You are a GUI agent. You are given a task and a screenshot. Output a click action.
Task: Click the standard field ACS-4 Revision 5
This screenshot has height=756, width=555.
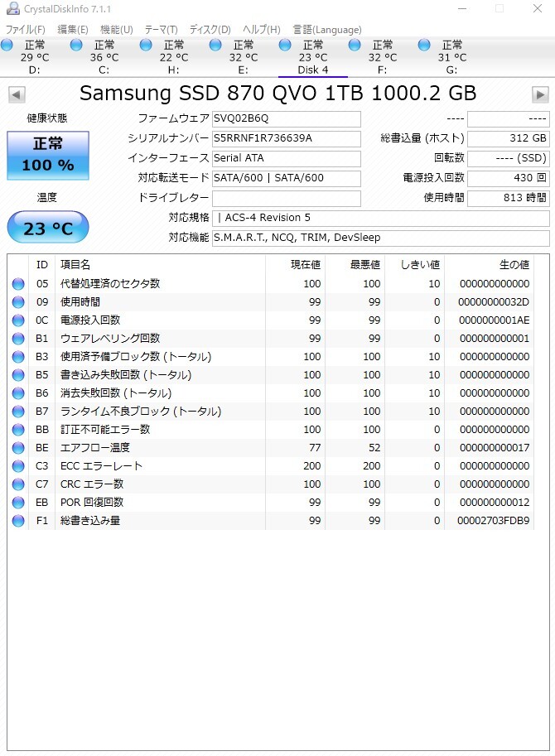tap(380, 218)
